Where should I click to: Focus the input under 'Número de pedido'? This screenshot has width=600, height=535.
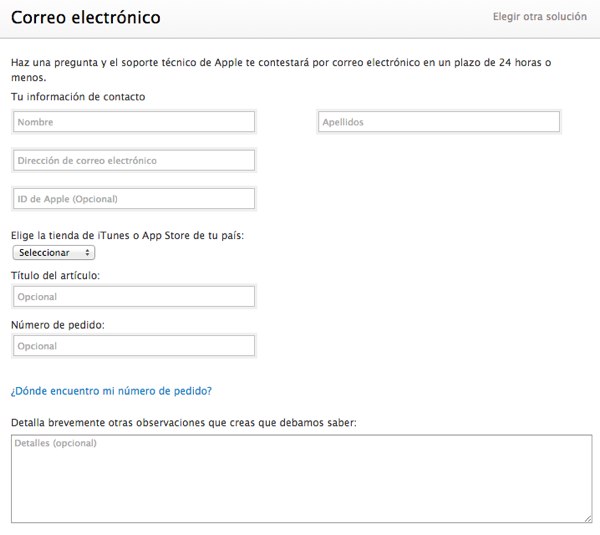tap(134, 346)
